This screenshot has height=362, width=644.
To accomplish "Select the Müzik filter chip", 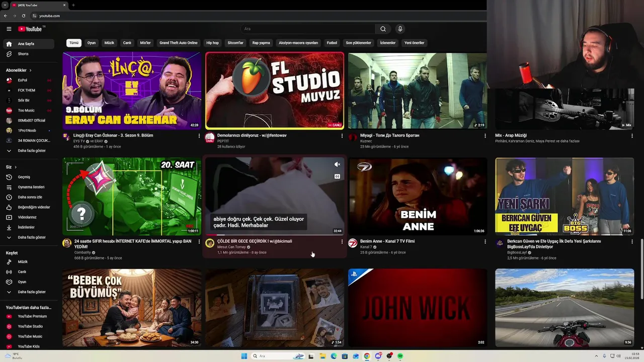I will (109, 43).
